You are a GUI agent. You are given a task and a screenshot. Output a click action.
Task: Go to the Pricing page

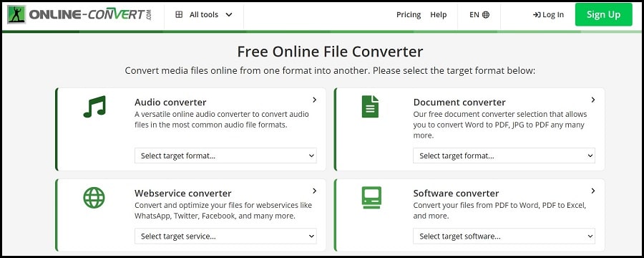409,15
